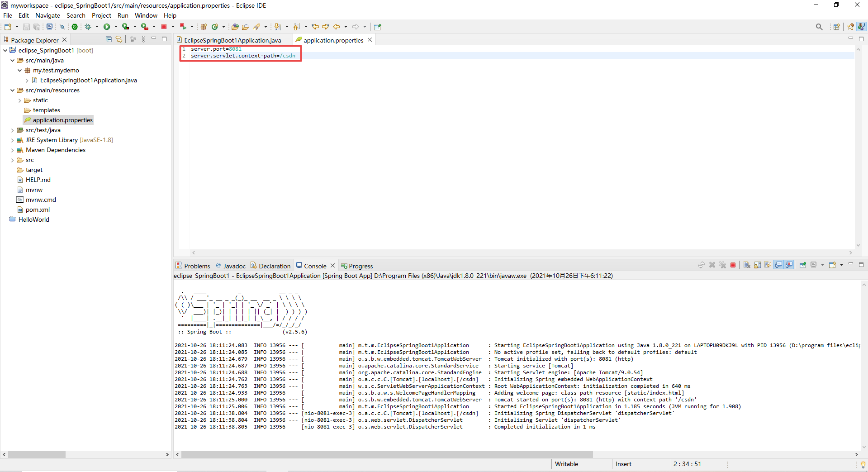Open the File menu
Viewport: 868px width, 472px height.
click(8, 15)
